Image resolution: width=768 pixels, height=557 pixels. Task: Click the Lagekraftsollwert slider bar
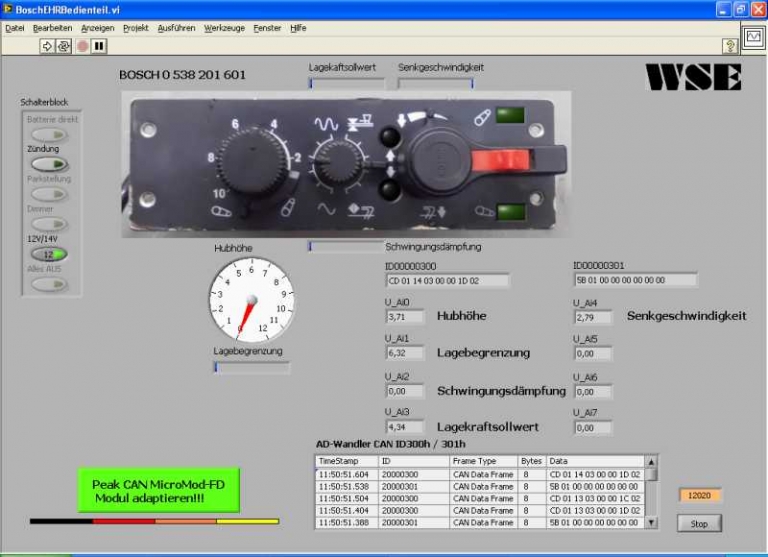[x=342, y=83]
